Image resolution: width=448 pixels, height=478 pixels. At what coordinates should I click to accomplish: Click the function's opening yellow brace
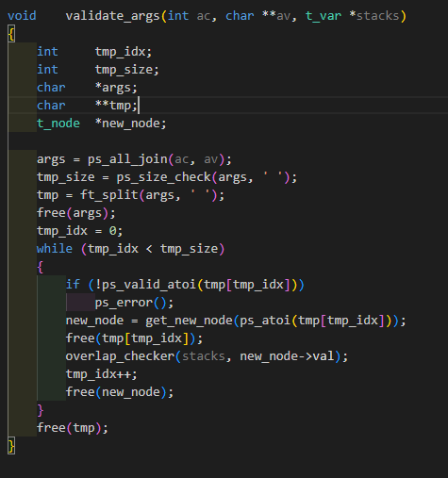(x=11, y=34)
